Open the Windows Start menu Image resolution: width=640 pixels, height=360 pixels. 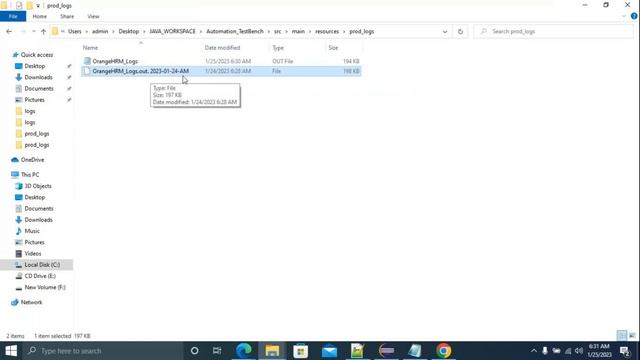click(11, 351)
